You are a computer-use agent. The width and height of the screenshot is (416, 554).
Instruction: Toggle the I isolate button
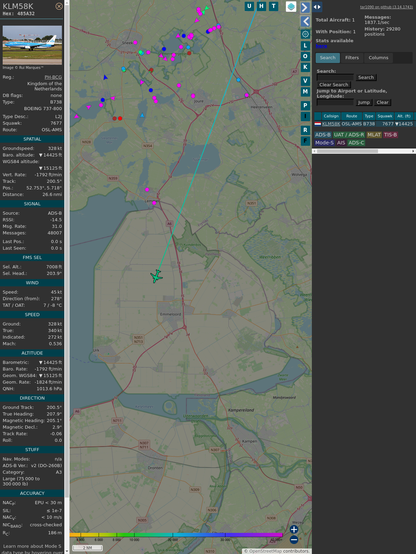tap(305, 116)
